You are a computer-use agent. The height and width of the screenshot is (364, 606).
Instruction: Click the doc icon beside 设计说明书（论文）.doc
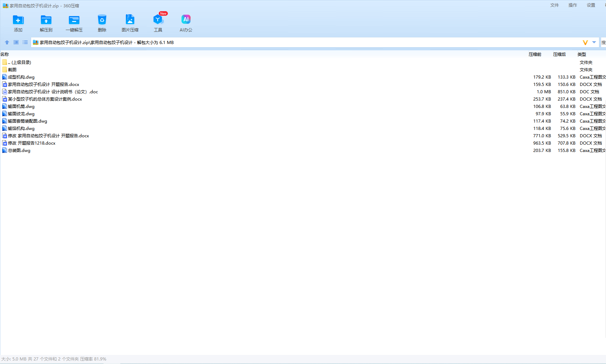pyautogui.click(x=5, y=92)
